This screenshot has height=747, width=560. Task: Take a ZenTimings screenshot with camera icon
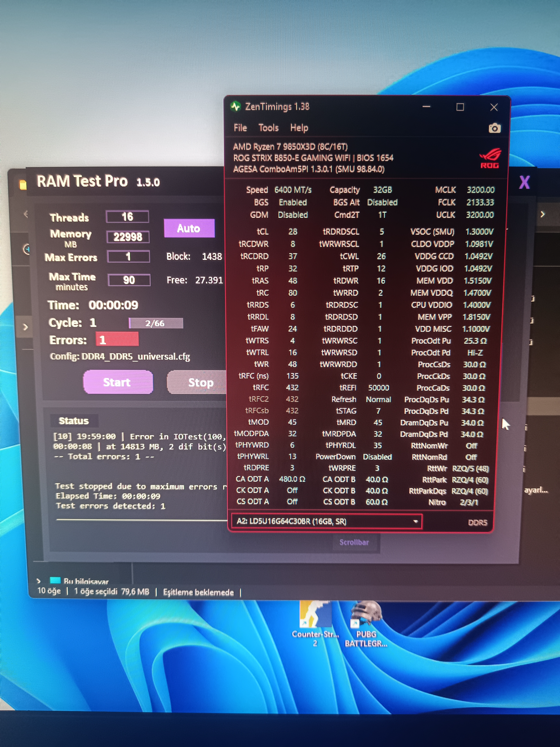494,128
